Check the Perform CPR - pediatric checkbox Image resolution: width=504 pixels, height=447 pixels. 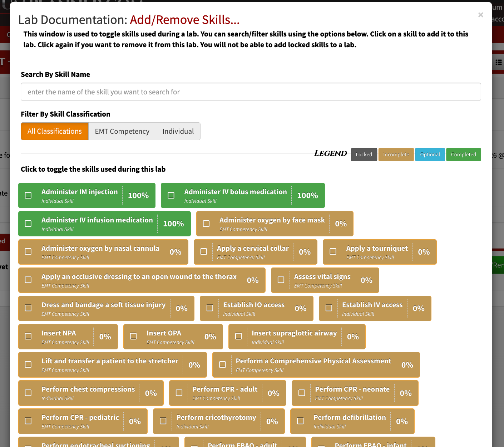pos(28,421)
